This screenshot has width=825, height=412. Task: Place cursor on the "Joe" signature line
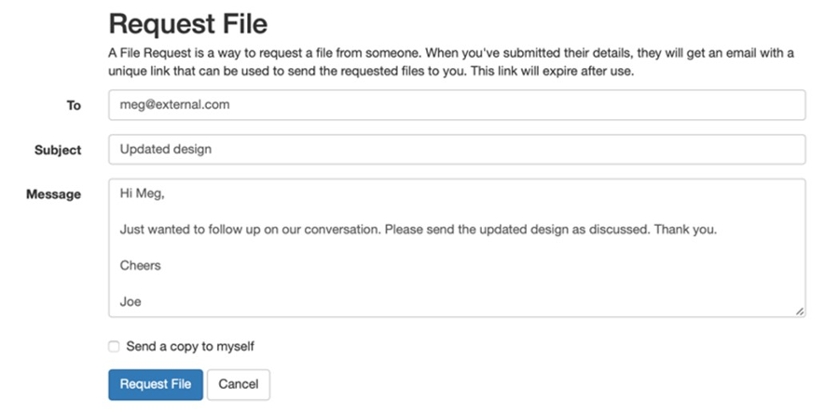tap(130, 300)
